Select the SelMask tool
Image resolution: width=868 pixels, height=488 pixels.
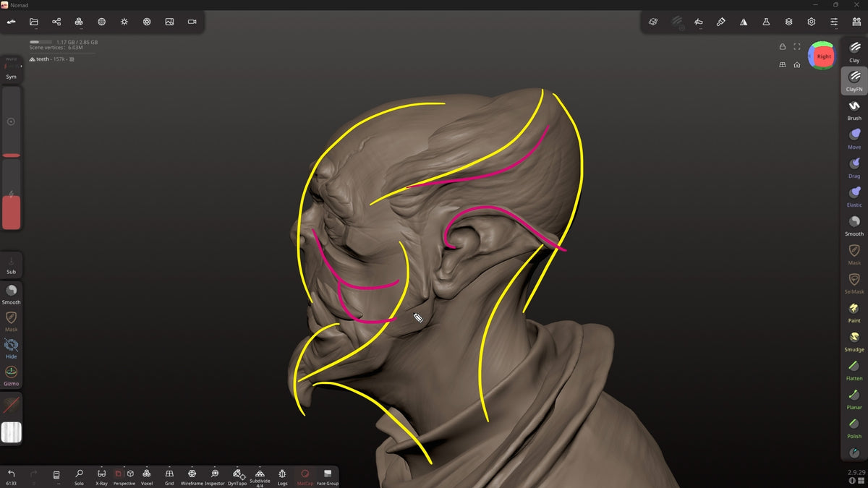pos(854,283)
